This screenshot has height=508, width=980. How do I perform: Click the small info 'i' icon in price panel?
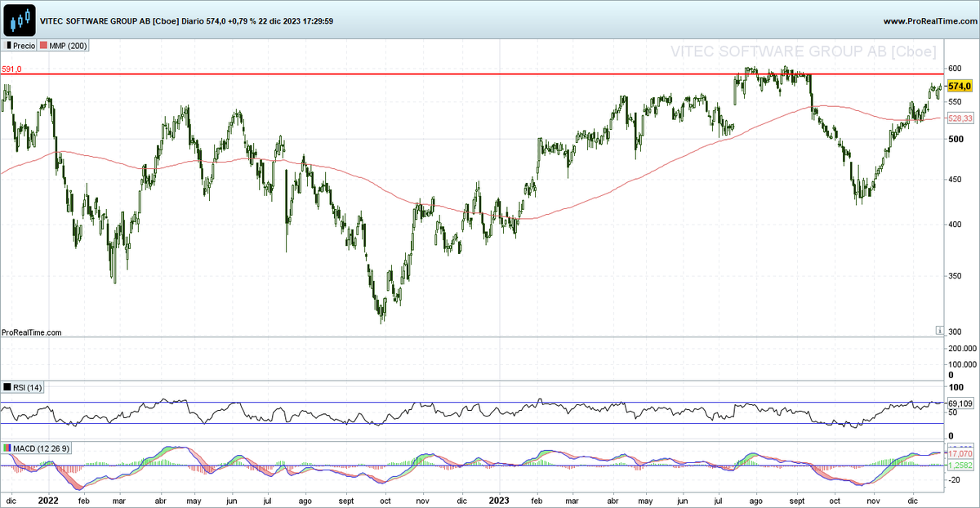point(938,329)
